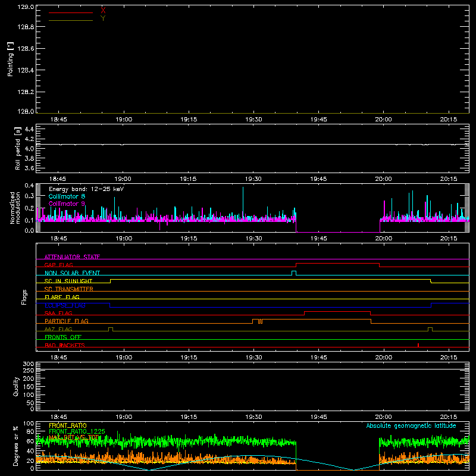Click the Quality axis title

16,386
